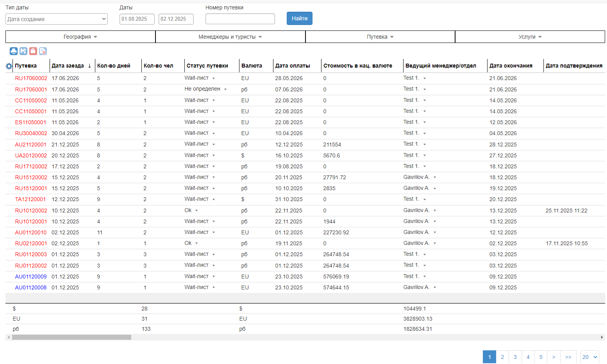The height and width of the screenshot is (364, 607).
Task: Click the Номер путевки input field
Action: pyautogui.click(x=240, y=19)
